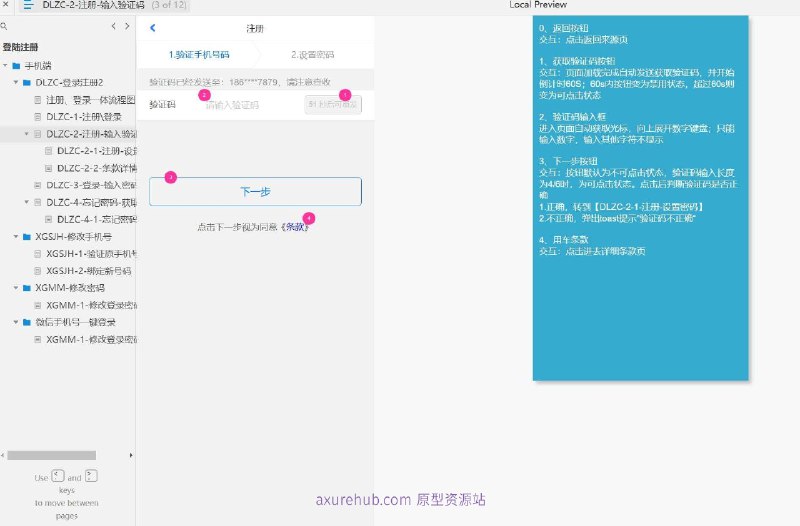Screen dimensions: 800x526
Task: Click the 微信手机号一键登录 folder icon
Action: pyautogui.click(x=27, y=322)
